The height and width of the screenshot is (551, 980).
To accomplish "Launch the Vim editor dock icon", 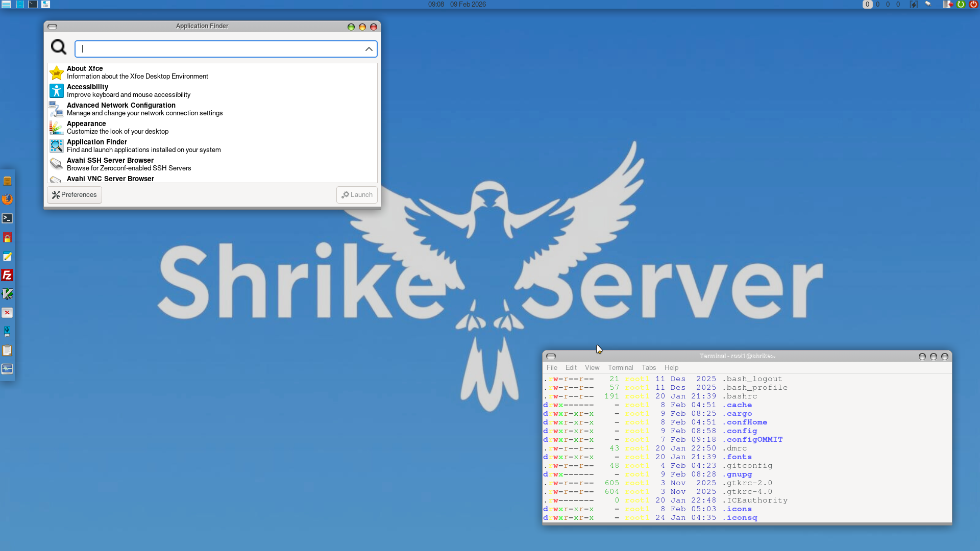I will 7,294.
